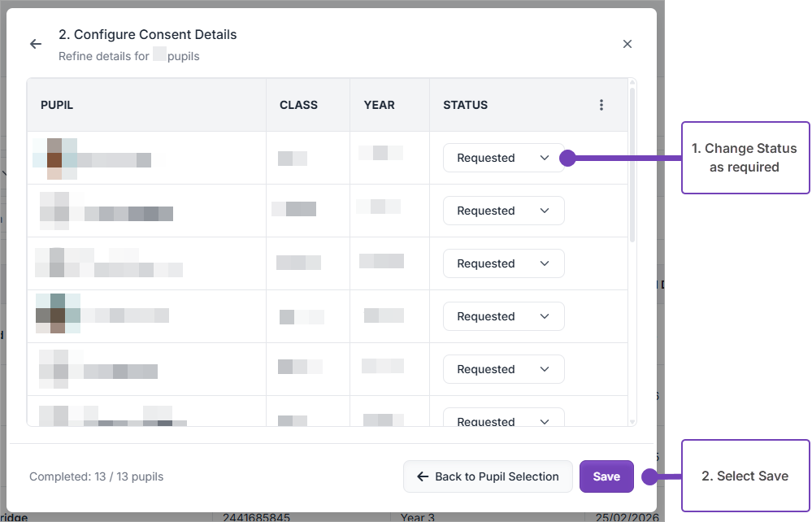This screenshot has height=522, width=812.
Task: Sort by the PUPIL column header
Action: [x=57, y=105]
